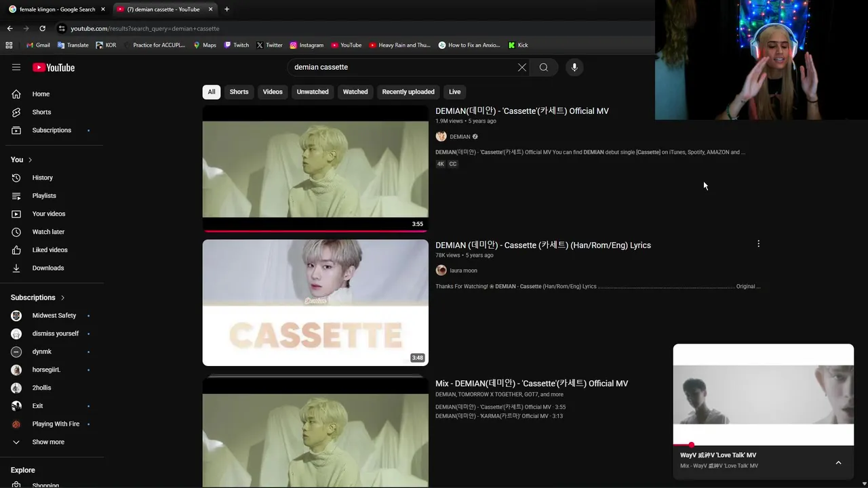Screen dimensions: 868x488
Task: Click the YouTube search input field
Action: 403,67
